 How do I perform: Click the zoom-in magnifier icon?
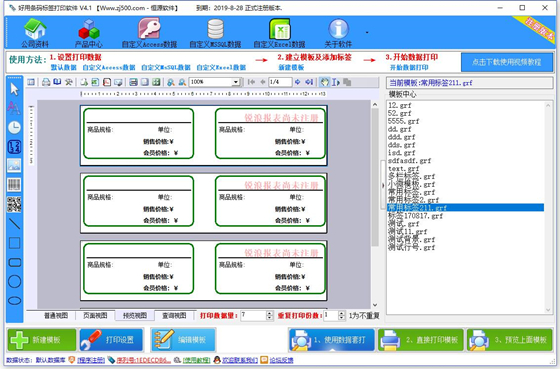pyautogui.click(x=171, y=82)
